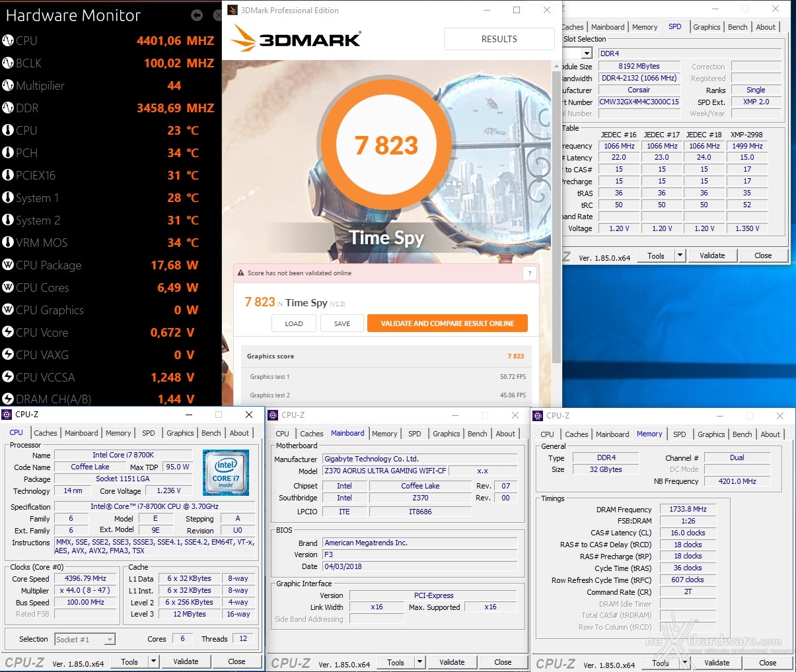The width and height of the screenshot is (796, 672).
Task: Click the VRM MOS thermometer icon
Action: tap(8, 242)
